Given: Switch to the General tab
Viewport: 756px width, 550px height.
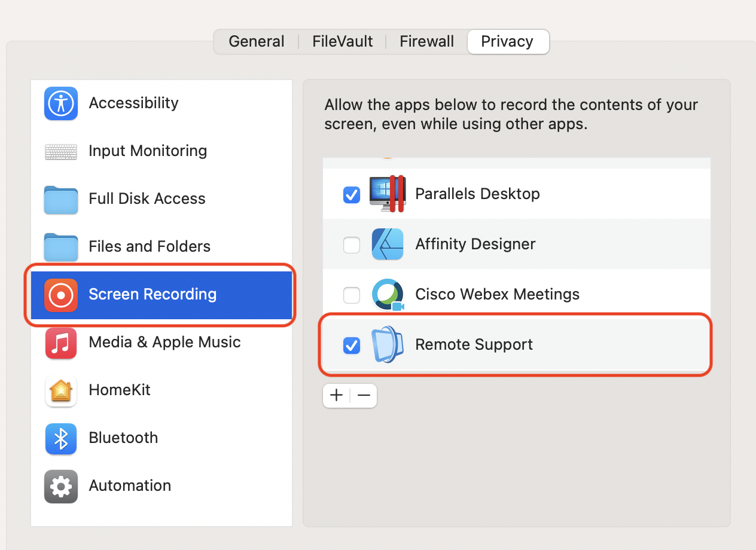Looking at the screenshot, I should tap(257, 41).
